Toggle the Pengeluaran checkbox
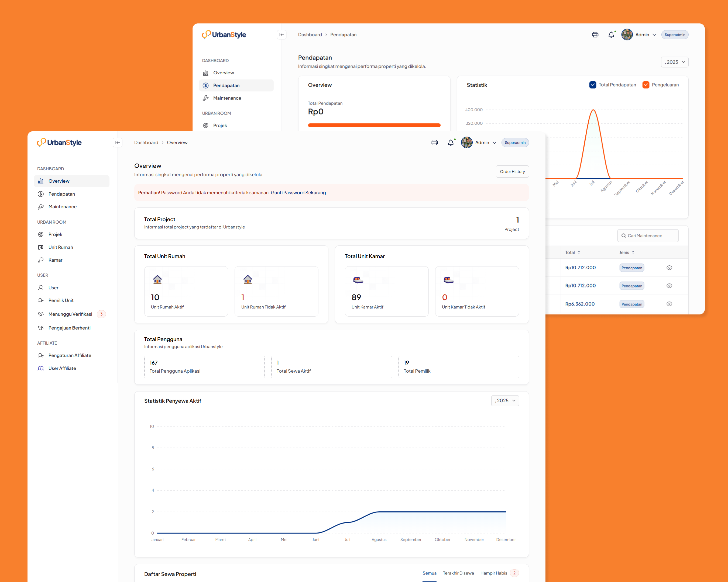The image size is (728, 582). 645,85
